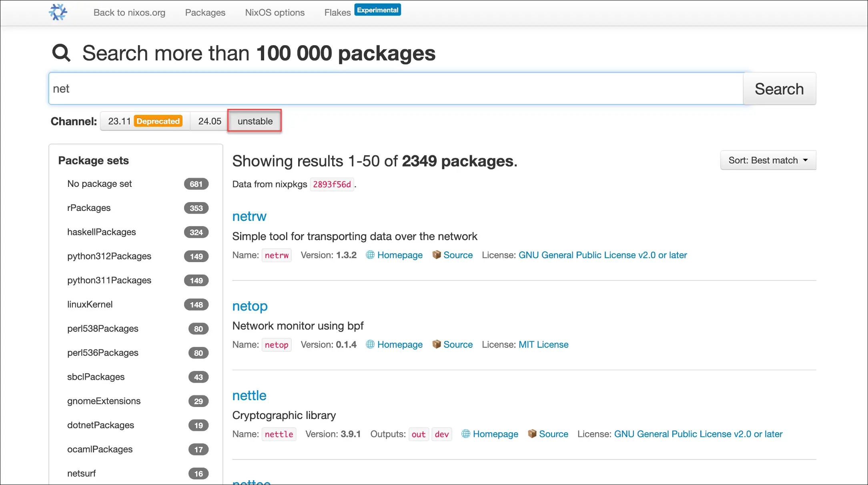The width and height of the screenshot is (868, 485).
Task: Click the globe icon for netop homepage
Action: coord(370,345)
